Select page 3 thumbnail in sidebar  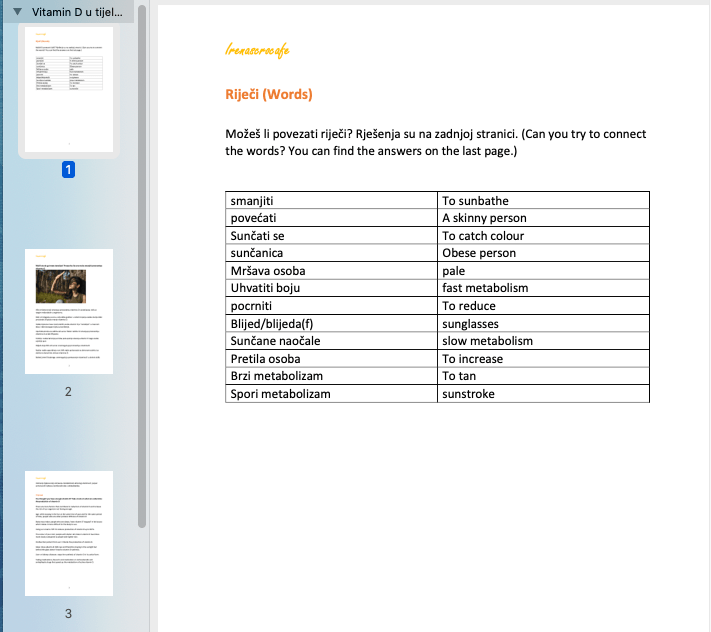68,532
